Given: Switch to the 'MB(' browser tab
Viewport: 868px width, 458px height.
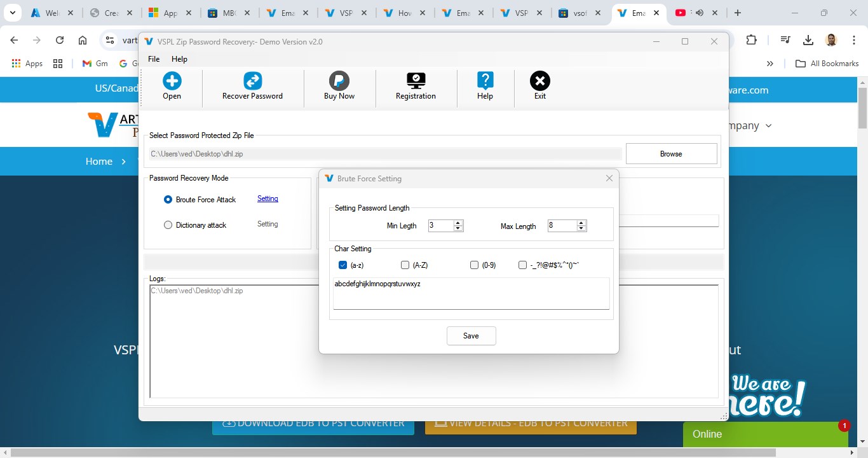Looking at the screenshot, I should tap(228, 13).
